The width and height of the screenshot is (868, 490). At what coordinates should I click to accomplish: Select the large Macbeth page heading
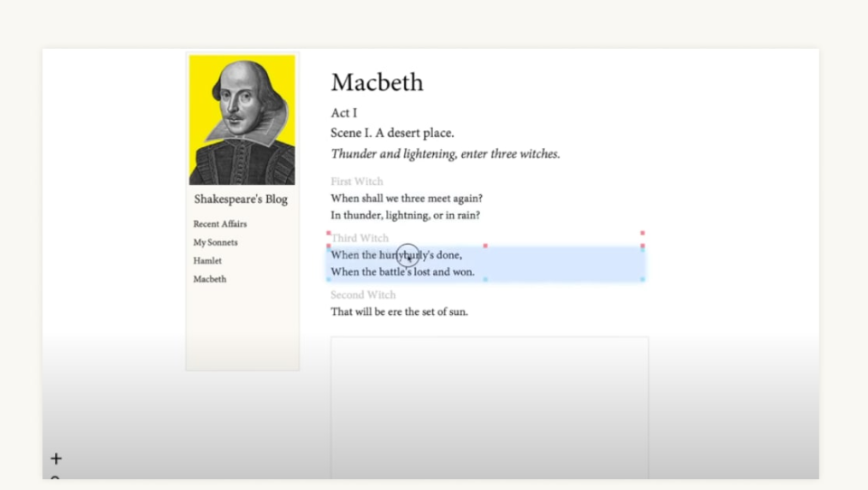pos(376,82)
